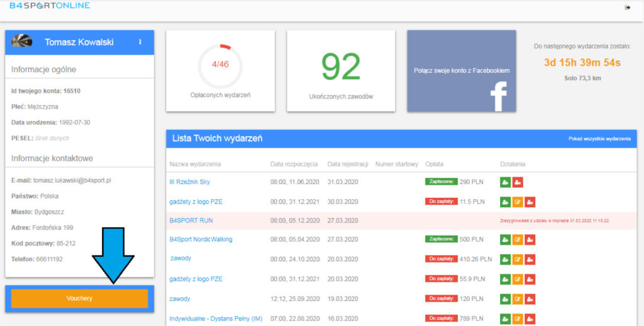This screenshot has height=326, width=644.
Task: Click Pokaż wszystkie wydarzenia link
Action: pyautogui.click(x=599, y=139)
